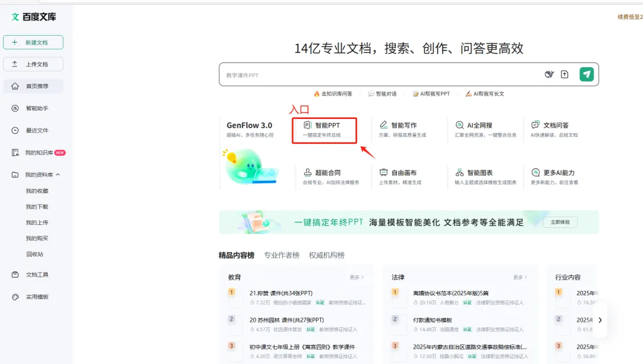This screenshot has width=643, height=364.
Task: Click the green send button in search box
Action: click(x=586, y=74)
